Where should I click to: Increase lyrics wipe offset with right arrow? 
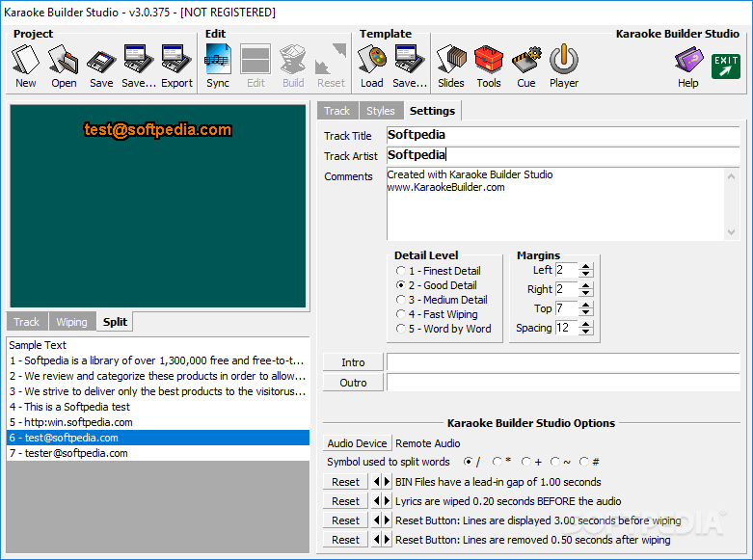(x=387, y=501)
